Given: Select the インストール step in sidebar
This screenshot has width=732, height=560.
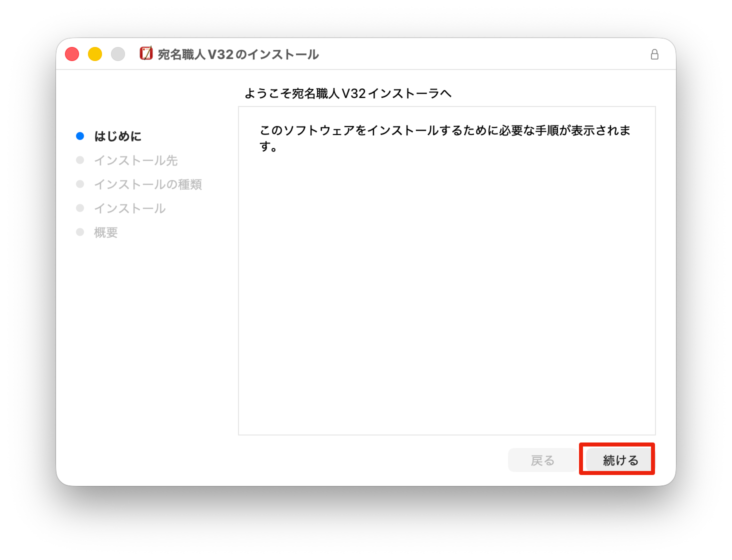Looking at the screenshot, I should coord(130,208).
